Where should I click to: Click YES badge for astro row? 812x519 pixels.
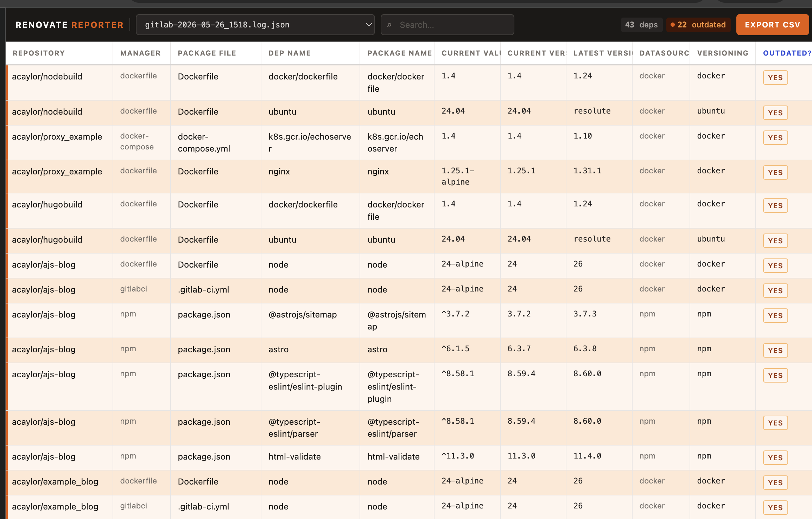pos(775,351)
